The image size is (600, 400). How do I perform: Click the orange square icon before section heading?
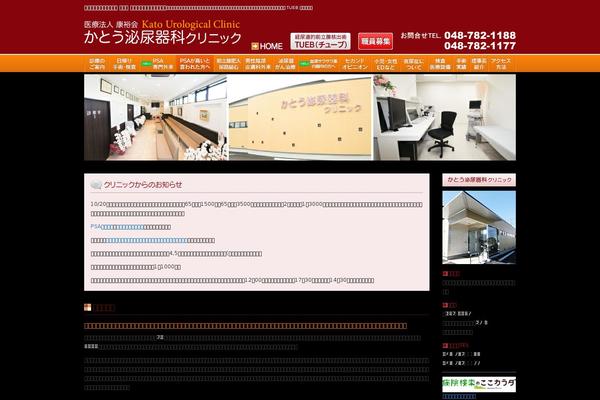coord(88,307)
